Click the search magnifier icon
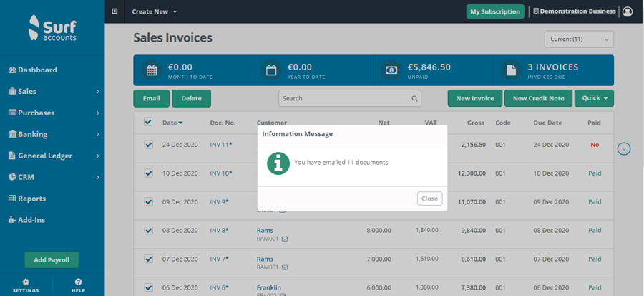 point(414,98)
